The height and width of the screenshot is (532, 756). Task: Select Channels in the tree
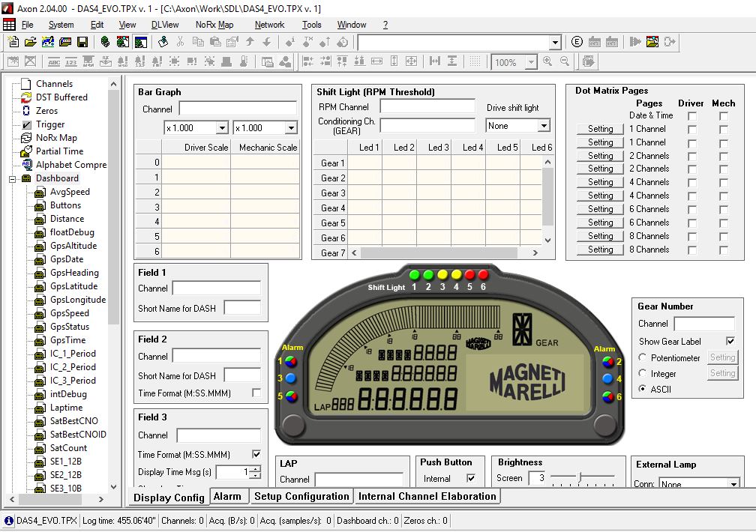coord(54,84)
